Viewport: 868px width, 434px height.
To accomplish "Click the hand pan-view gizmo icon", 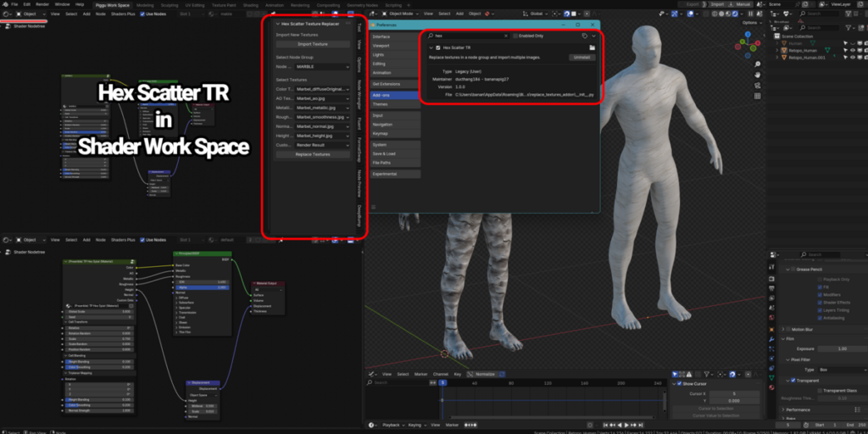I will point(757,75).
